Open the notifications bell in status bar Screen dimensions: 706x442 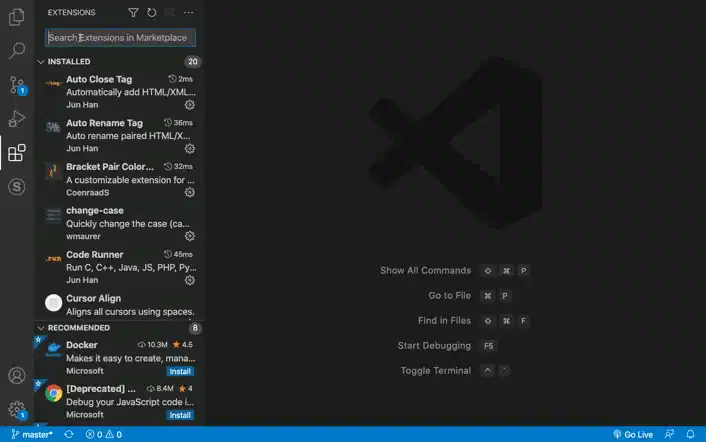[x=690, y=434]
